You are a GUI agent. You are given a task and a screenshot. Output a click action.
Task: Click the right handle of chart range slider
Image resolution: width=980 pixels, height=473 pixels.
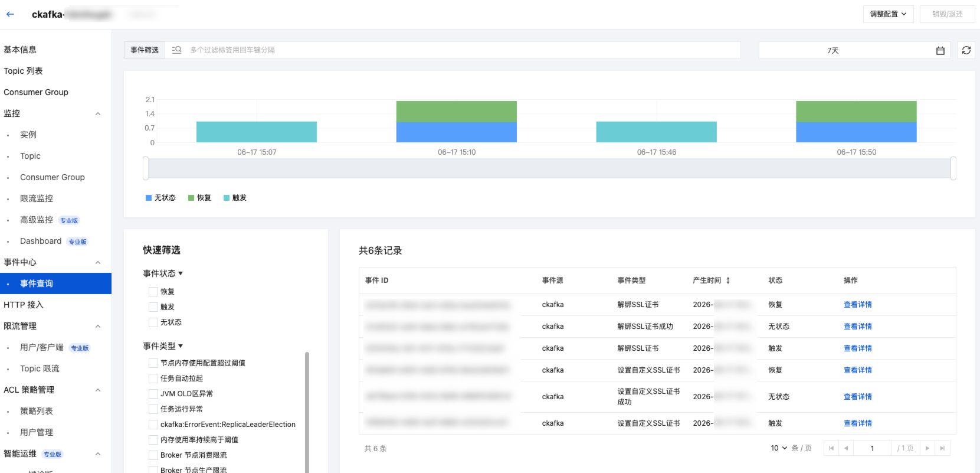pos(953,168)
